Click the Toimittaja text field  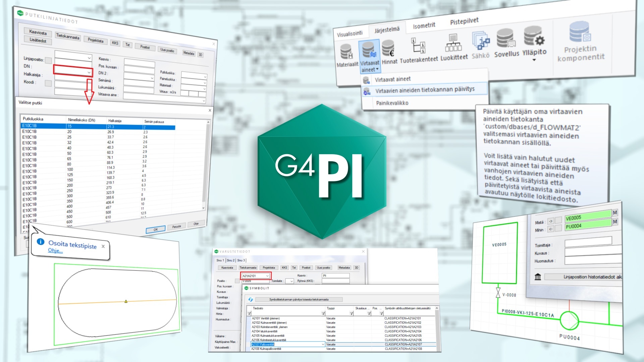pos(588,241)
